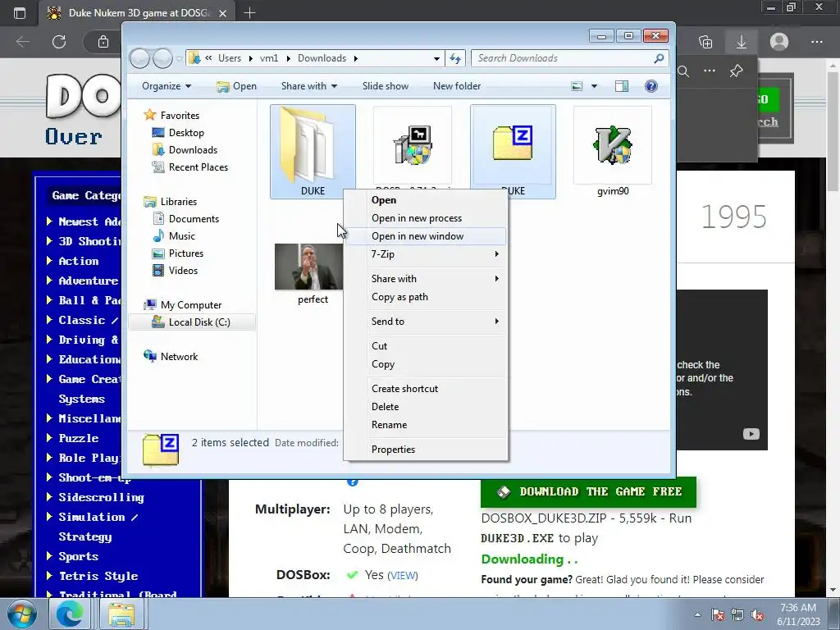The width and height of the screenshot is (840, 630).
Task: Open browser Collections icon
Action: 705,42
